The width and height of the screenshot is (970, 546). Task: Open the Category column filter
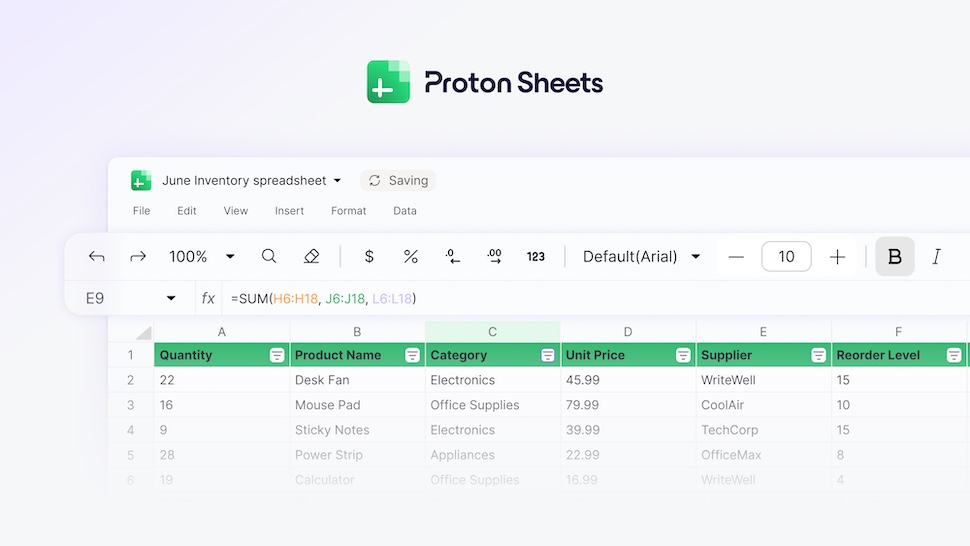pyautogui.click(x=547, y=355)
